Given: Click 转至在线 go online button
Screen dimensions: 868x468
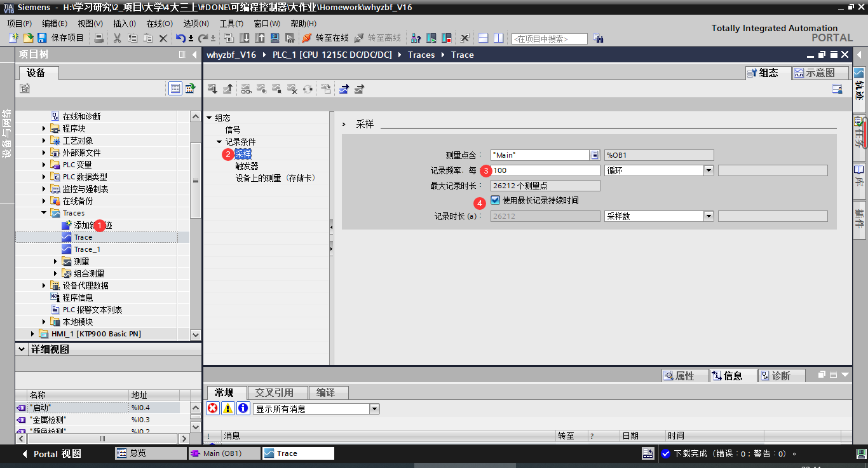Looking at the screenshot, I should point(325,38).
